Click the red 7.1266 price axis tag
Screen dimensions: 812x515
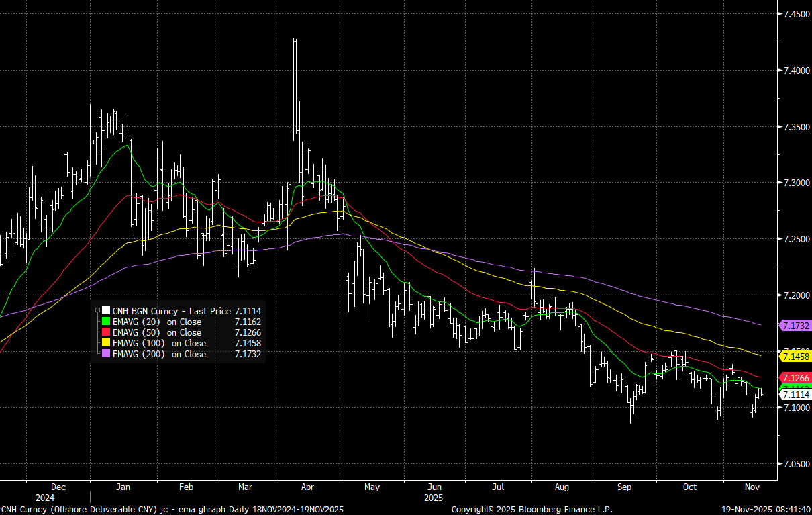click(x=795, y=378)
